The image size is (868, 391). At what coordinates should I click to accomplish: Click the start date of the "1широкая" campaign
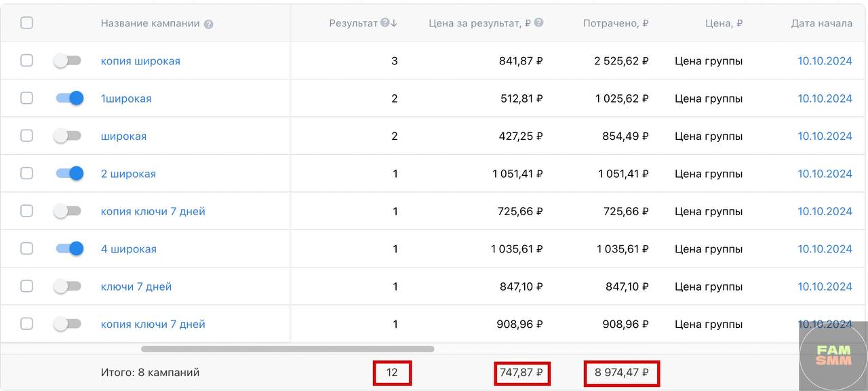[825, 98]
